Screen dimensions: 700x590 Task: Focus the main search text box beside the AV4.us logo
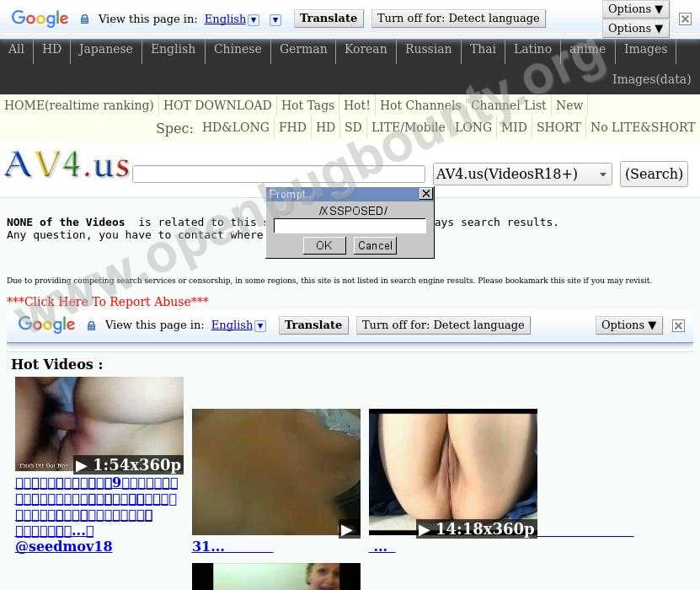point(279,174)
